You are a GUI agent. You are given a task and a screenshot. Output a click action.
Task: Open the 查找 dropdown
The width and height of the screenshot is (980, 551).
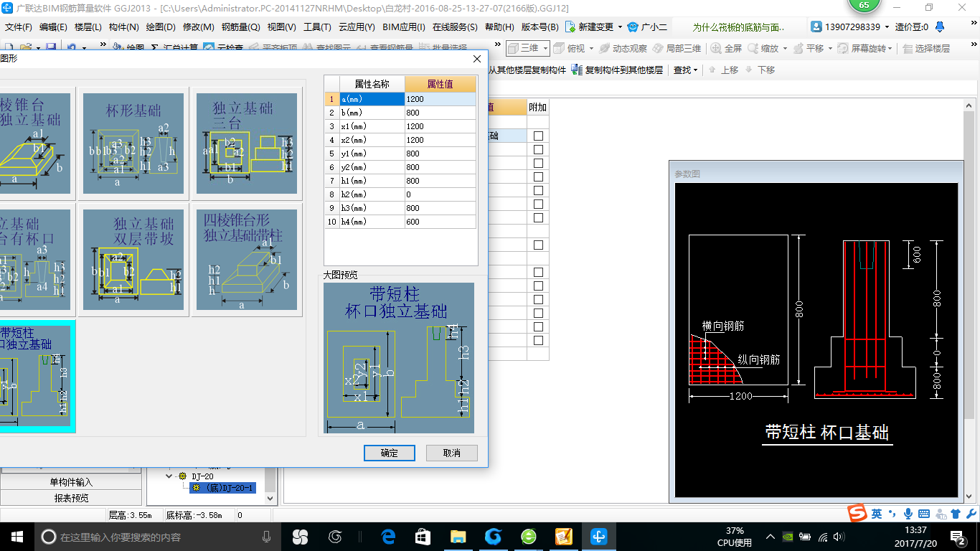pyautogui.click(x=686, y=70)
